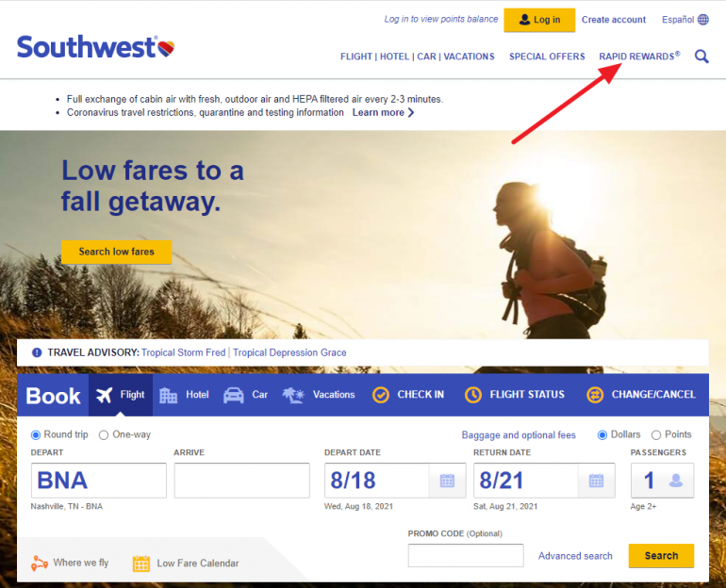Click the Flight Status clock icon
Viewport: 726px width, 588px height.
point(473,395)
